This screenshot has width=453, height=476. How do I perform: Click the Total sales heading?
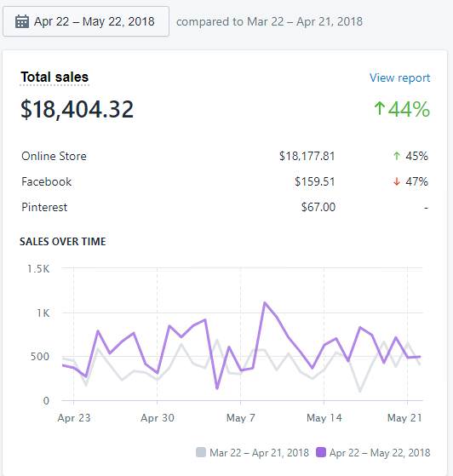tap(54, 77)
